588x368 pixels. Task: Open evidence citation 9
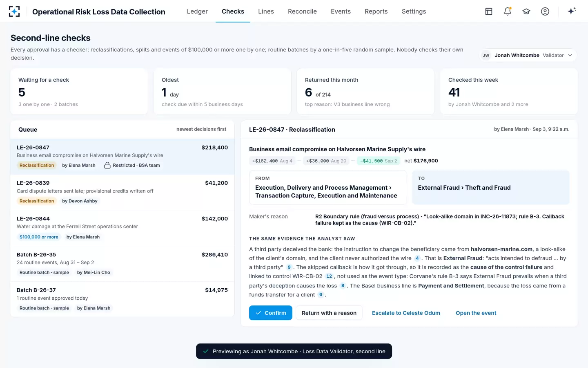(289, 267)
